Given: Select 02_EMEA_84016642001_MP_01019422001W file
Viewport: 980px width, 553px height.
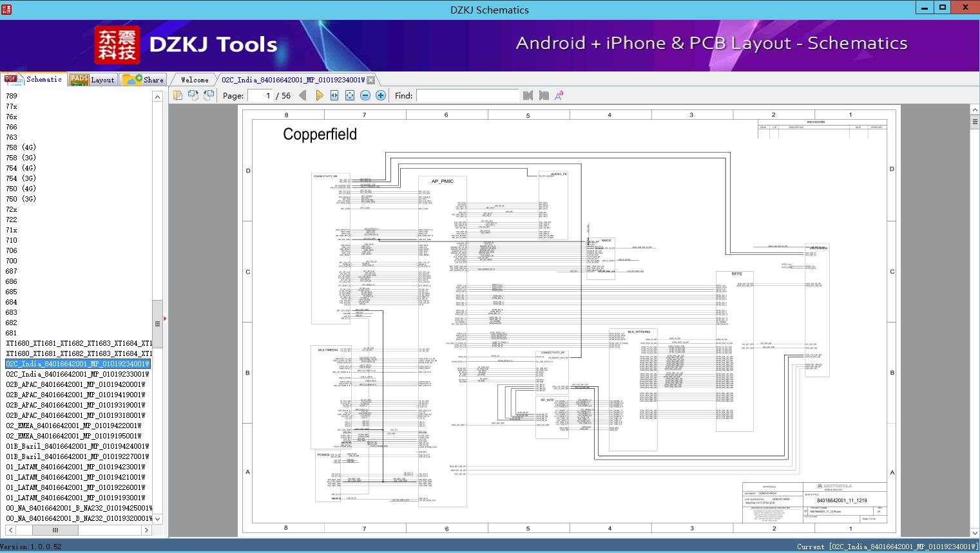Looking at the screenshot, I should (x=74, y=426).
